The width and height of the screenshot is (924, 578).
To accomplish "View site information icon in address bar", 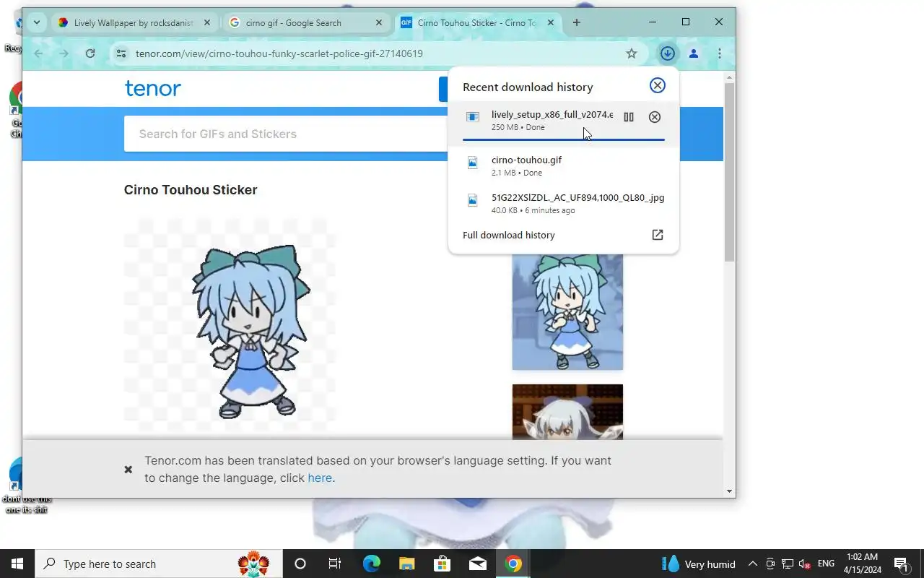I will tap(121, 53).
